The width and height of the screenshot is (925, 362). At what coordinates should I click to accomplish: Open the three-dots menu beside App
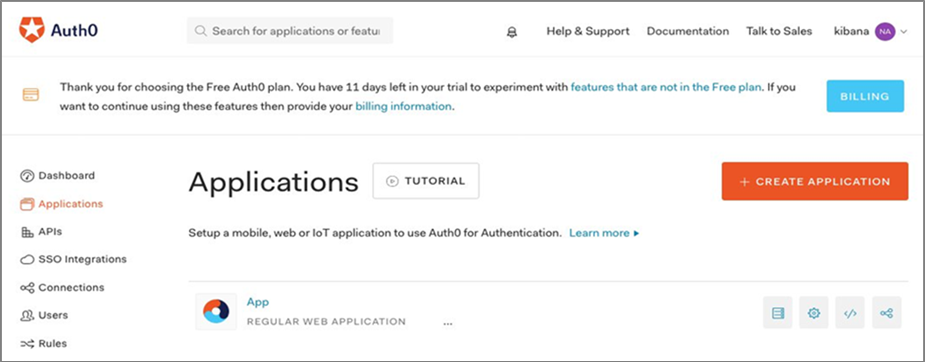tap(448, 324)
